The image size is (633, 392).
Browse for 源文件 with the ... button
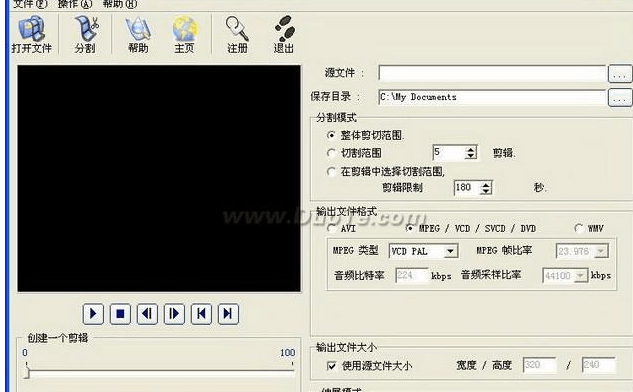coord(620,74)
